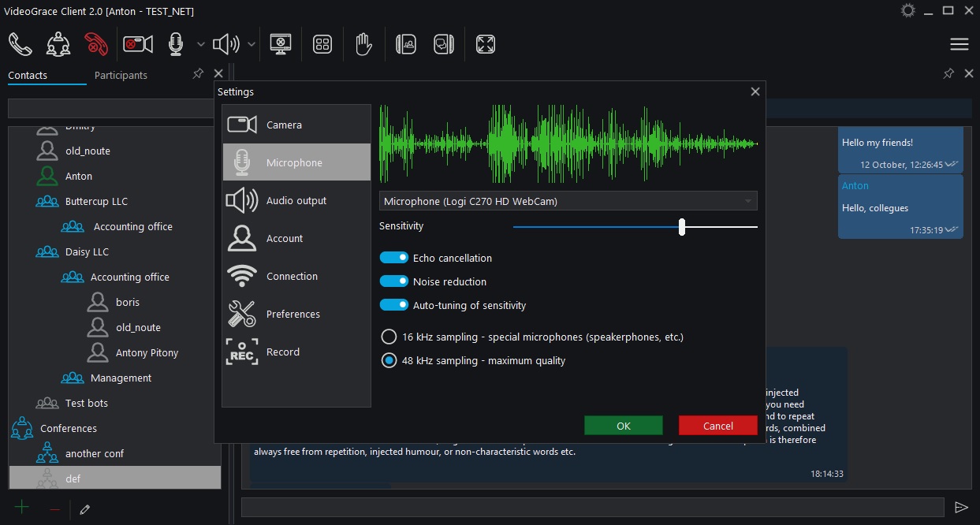Click the red Cancel button

(718, 426)
